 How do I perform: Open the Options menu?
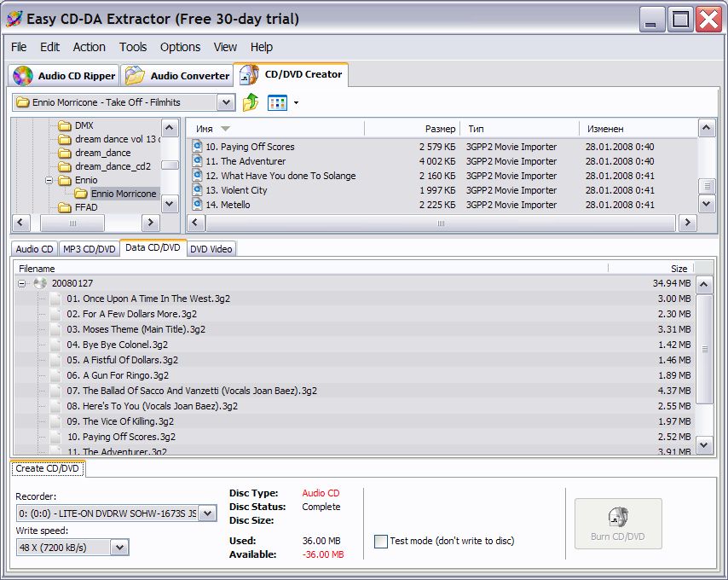point(180,47)
